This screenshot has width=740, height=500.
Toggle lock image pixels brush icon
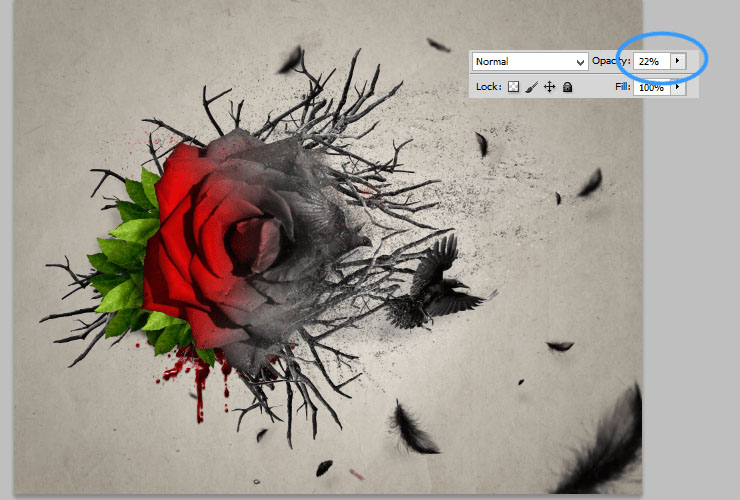[x=531, y=88]
